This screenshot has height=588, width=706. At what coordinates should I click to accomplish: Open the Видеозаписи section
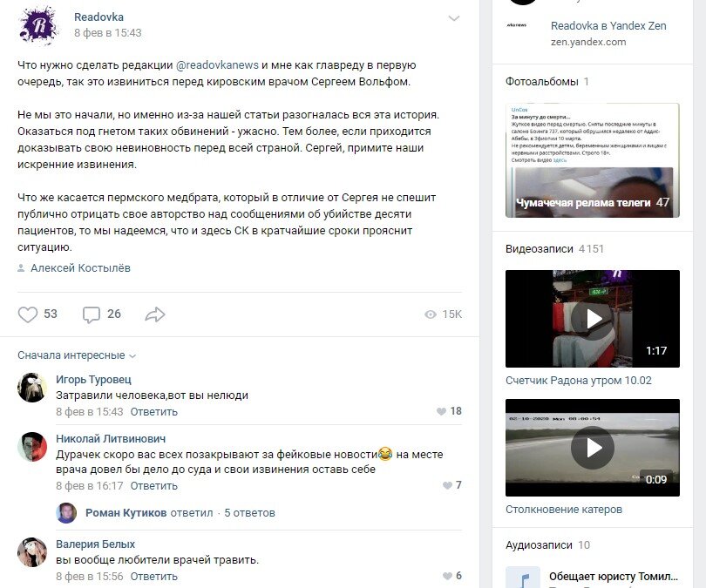pyautogui.click(x=539, y=249)
